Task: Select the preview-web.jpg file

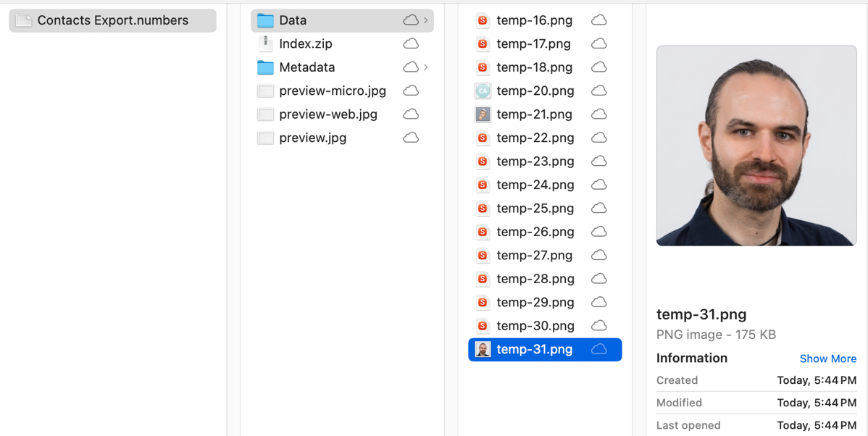Action: pos(327,114)
